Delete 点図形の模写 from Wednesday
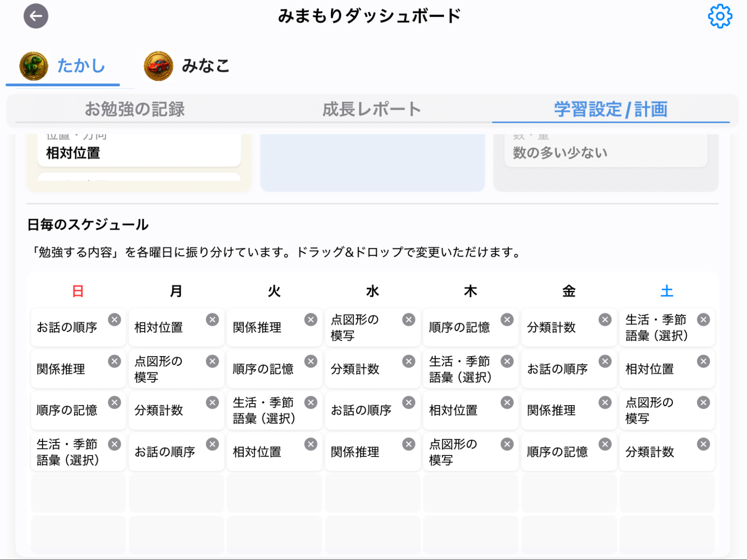 pyautogui.click(x=409, y=320)
